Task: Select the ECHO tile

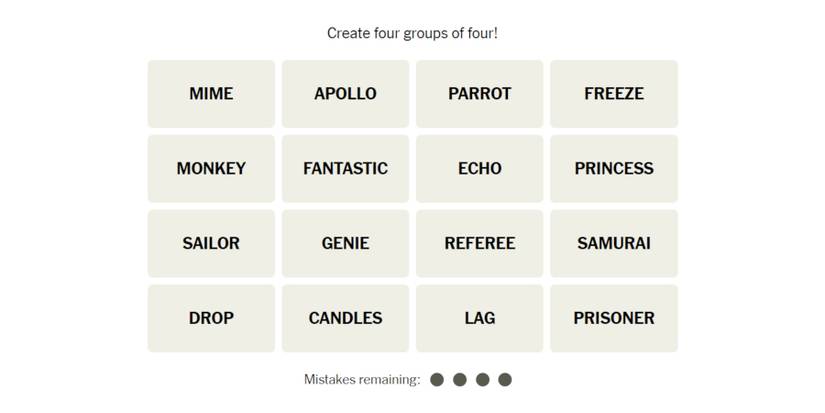Action: [x=479, y=169]
